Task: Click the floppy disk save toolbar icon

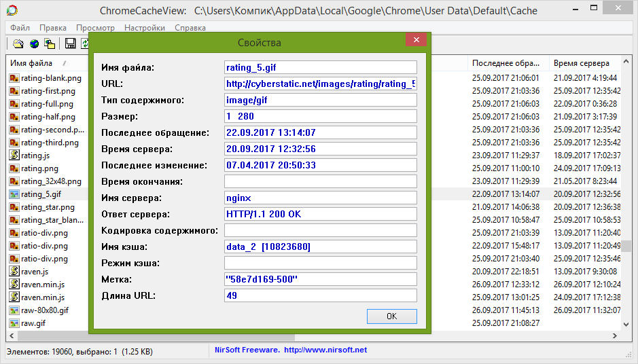Action: pyautogui.click(x=70, y=44)
